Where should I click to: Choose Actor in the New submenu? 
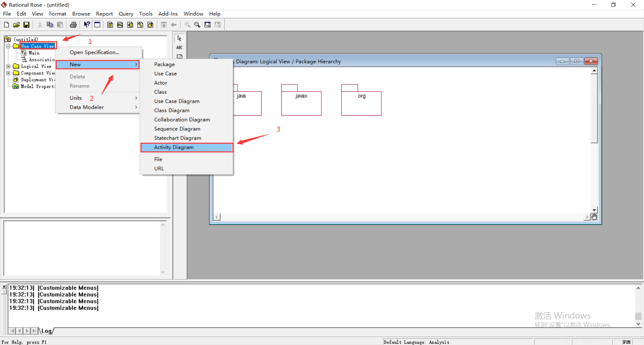(x=187, y=83)
